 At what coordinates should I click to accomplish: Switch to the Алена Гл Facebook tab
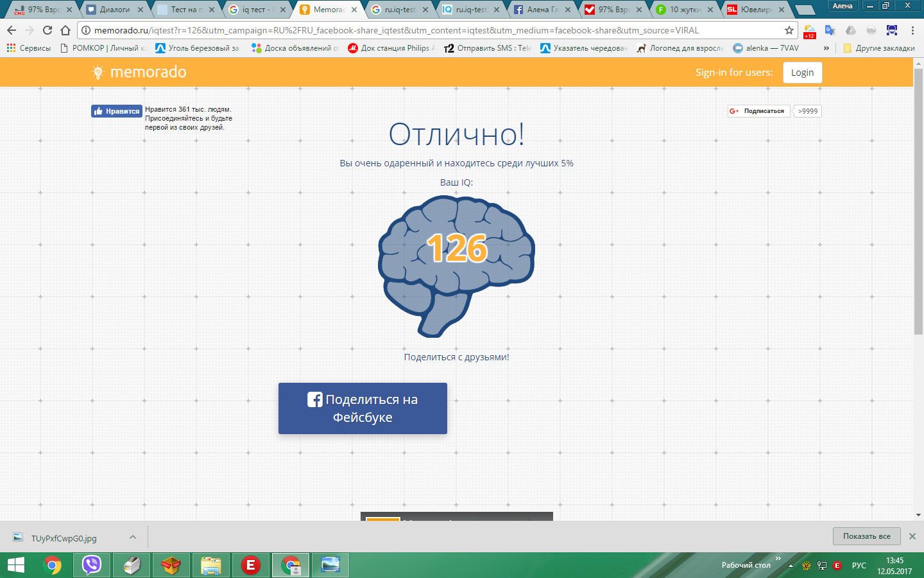(x=542, y=10)
